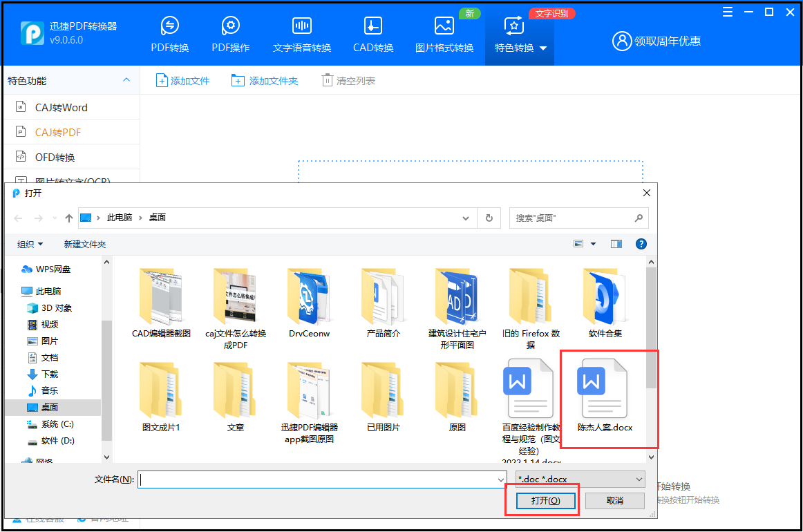Viewport: 803px width, 532px height.
Task: Open the *.doc *.docx file type dropdown
Action: 580,479
